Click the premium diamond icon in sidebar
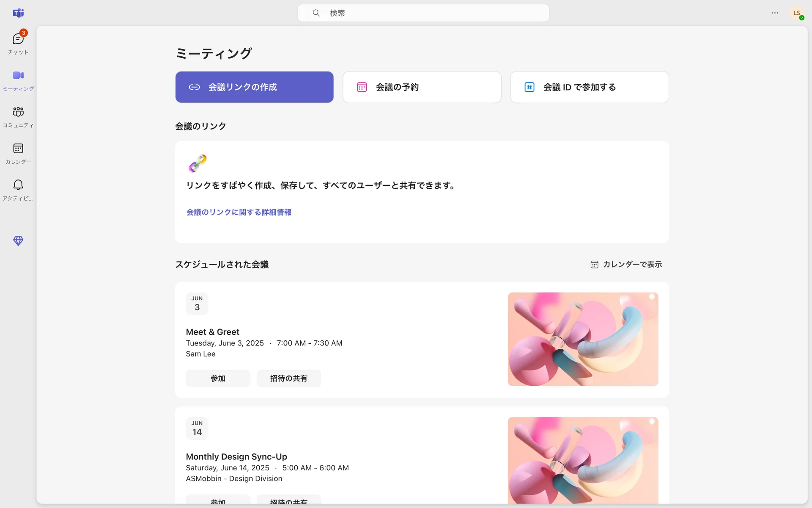This screenshot has width=812, height=508. (x=18, y=241)
